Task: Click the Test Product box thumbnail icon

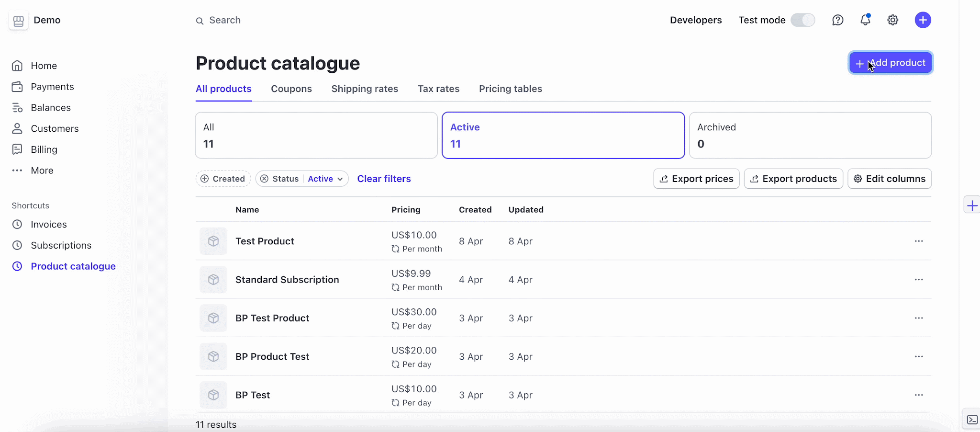Action: tap(213, 241)
